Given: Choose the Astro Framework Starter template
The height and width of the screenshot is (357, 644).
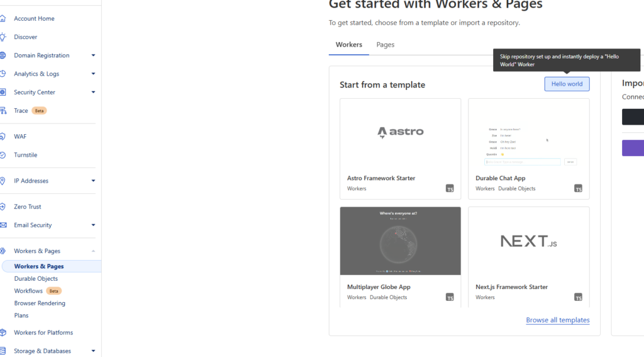Looking at the screenshot, I should pyautogui.click(x=400, y=146).
